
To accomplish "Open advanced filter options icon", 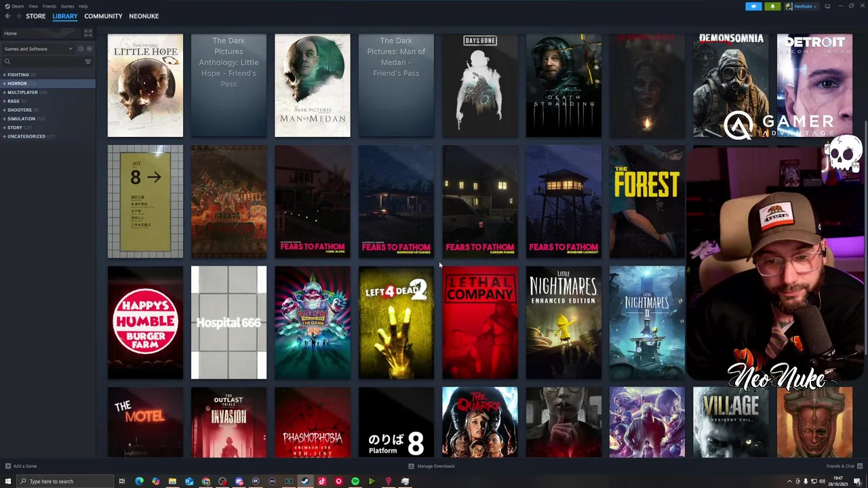I will [88, 62].
